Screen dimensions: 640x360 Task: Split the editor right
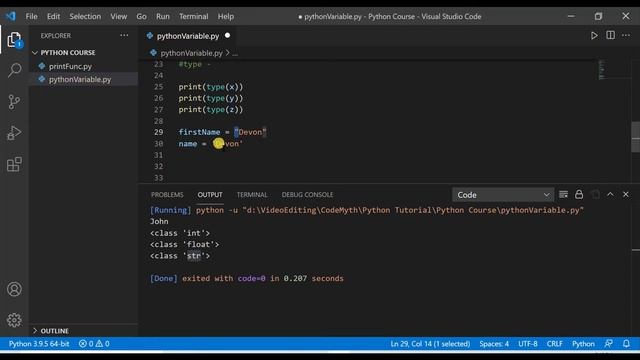610,36
